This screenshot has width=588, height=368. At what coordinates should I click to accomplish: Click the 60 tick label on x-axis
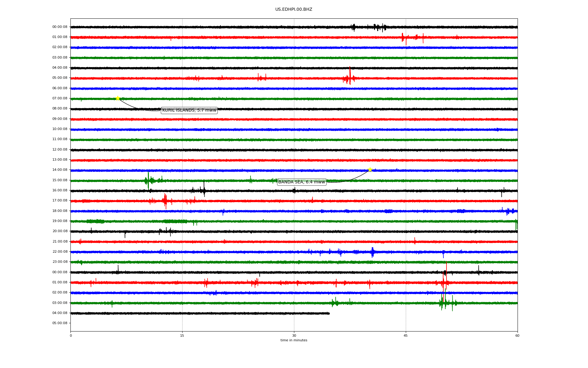pyautogui.click(x=517, y=335)
